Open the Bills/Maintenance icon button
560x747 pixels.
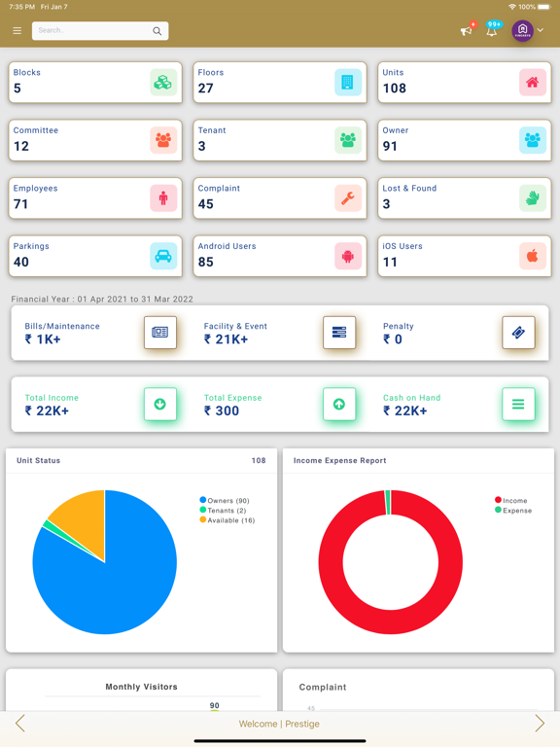[x=160, y=332]
